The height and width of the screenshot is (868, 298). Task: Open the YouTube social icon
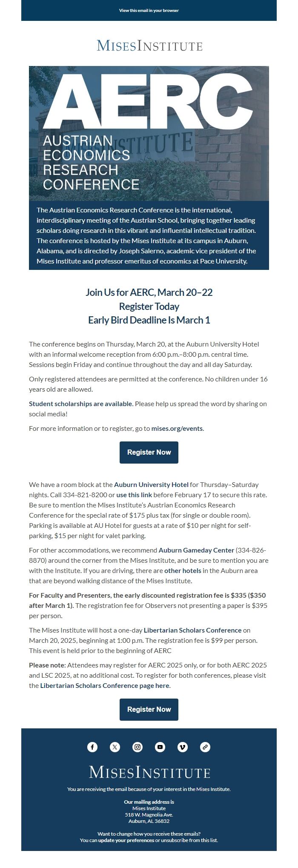click(x=160, y=747)
